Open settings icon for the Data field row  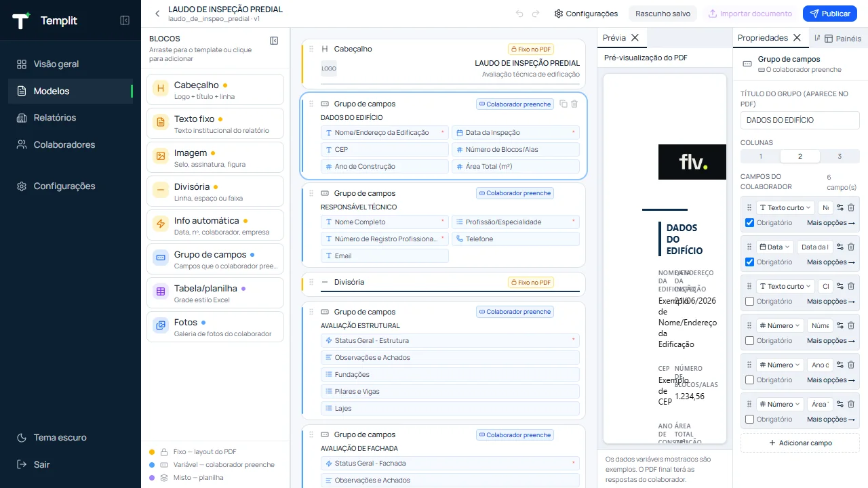pyautogui.click(x=840, y=247)
